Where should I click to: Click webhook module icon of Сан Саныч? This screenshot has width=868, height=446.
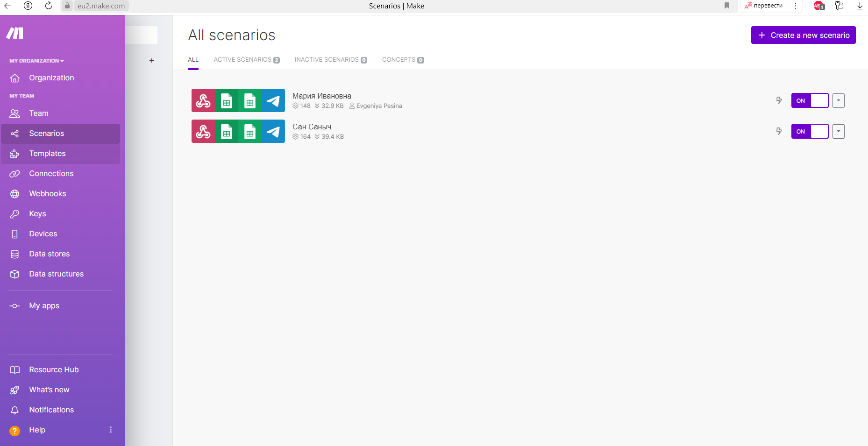point(203,131)
